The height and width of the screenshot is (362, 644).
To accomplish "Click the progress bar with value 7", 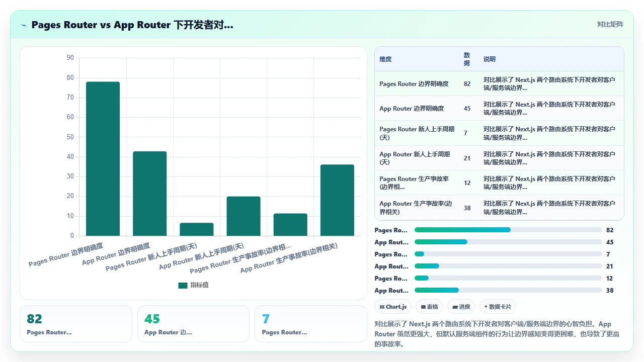I will (508, 254).
